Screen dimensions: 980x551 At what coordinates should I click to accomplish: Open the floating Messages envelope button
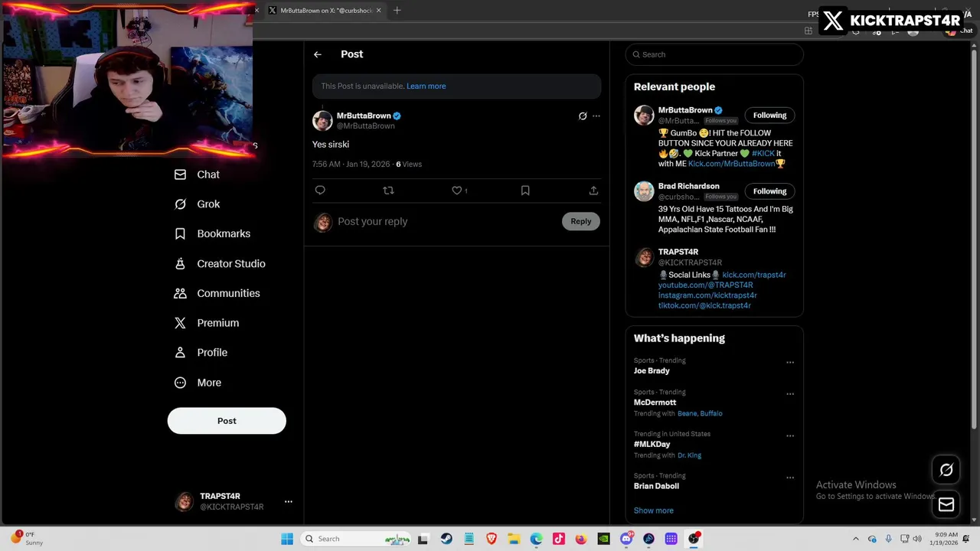[946, 504]
